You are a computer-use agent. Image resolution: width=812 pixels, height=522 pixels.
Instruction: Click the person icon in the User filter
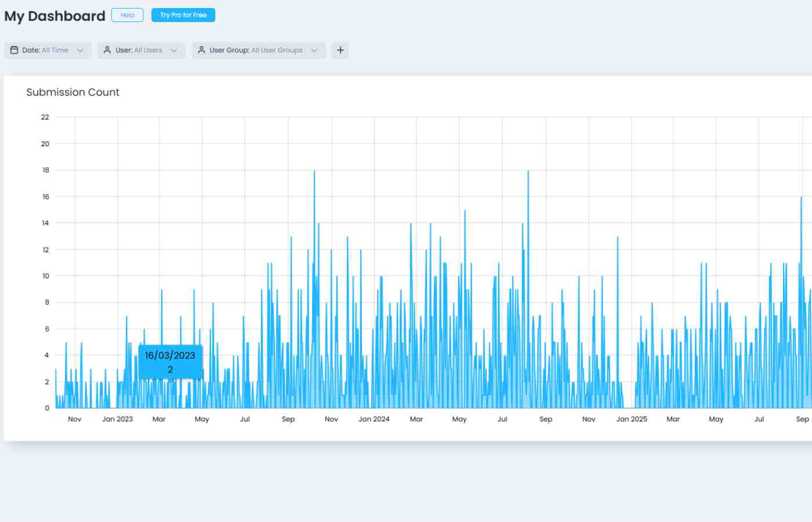[107, 50]
